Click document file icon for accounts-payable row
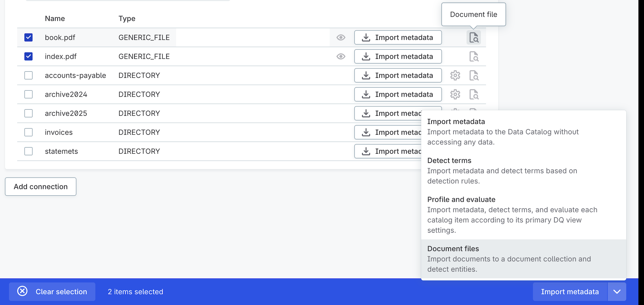Screen dimensions: 644x305 coord(473,76)
